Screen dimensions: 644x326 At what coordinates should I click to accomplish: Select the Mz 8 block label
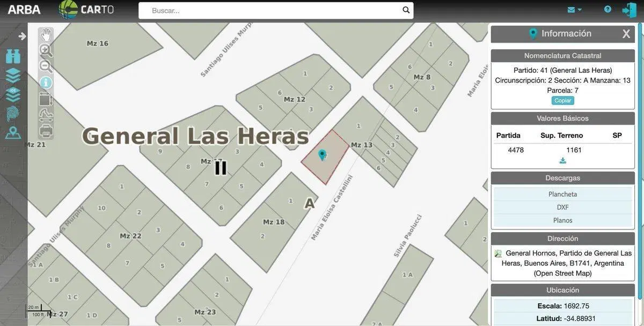click(x=422, y=77)
